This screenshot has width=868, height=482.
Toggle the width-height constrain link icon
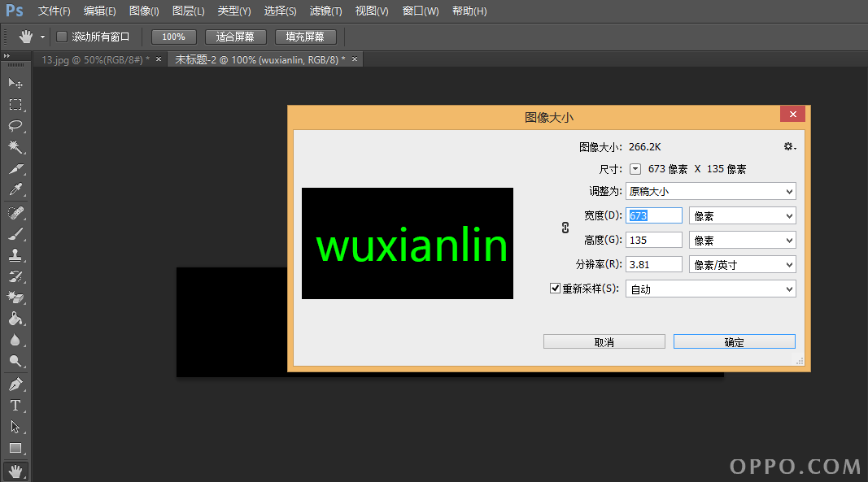tap(565, 228)
